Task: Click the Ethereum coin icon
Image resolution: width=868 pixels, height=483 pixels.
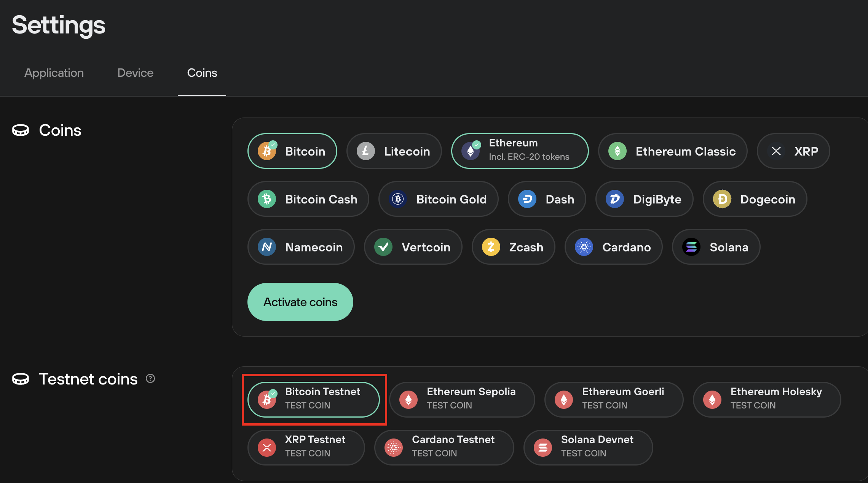Action: point(472,151)
